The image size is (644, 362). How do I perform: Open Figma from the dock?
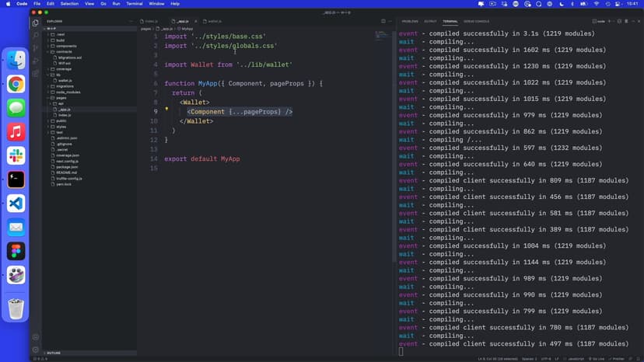(x=16, y=251)
